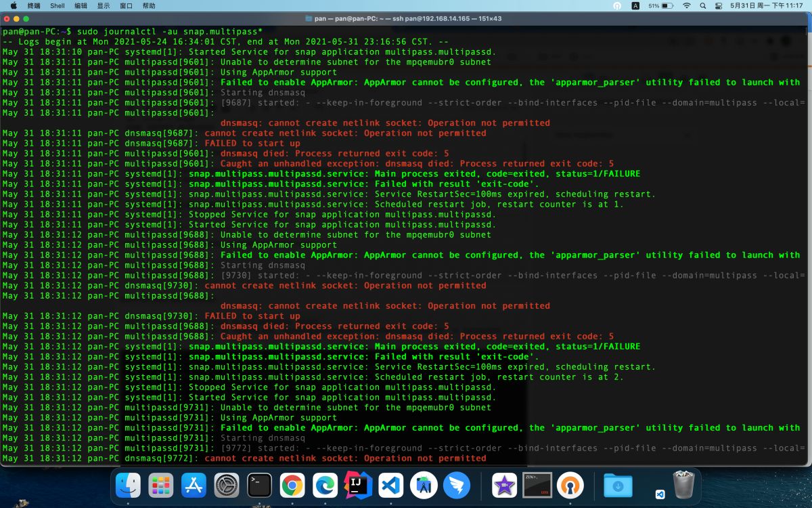The height and width of the screenshot is (508, 812).
Task: Open the 窗口 menu
Action: [x=127, y=5]
